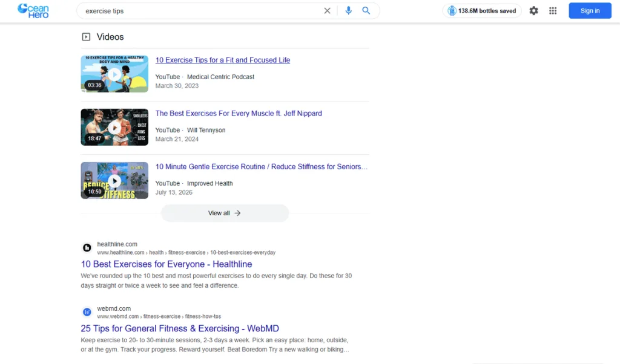Click the WebMD favicon icon
The image size is (620, 364).
click(87, 312)
